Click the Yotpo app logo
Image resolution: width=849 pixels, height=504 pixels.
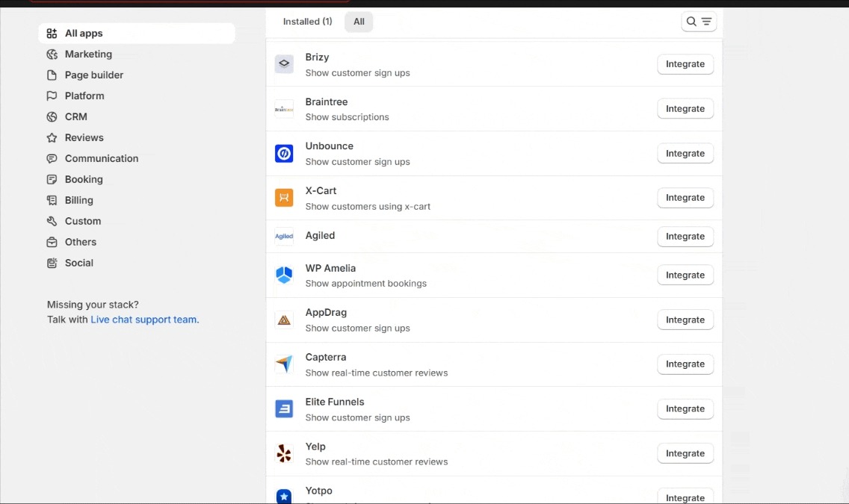284,496
